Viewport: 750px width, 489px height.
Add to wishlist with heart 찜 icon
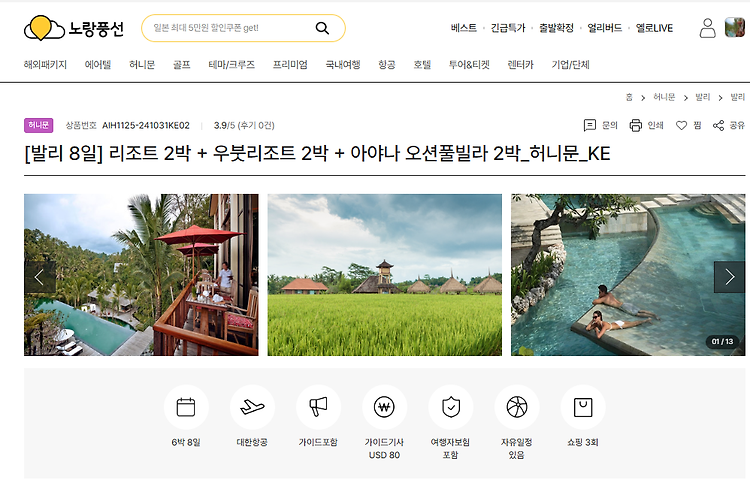click(681, 125)
